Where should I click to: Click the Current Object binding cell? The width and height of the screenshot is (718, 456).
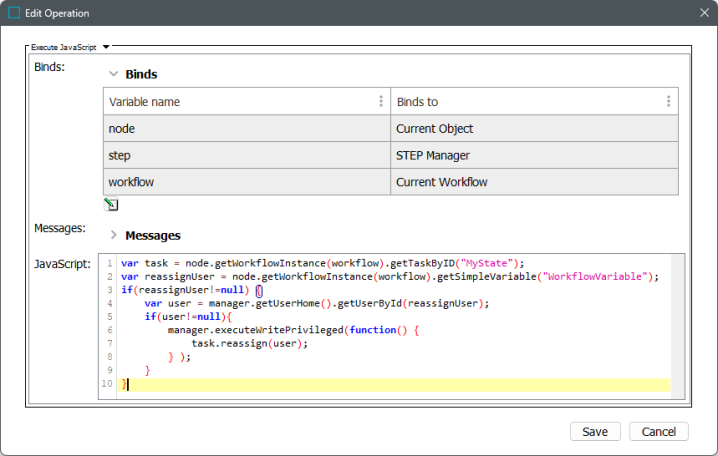click(x=534, y=129)
